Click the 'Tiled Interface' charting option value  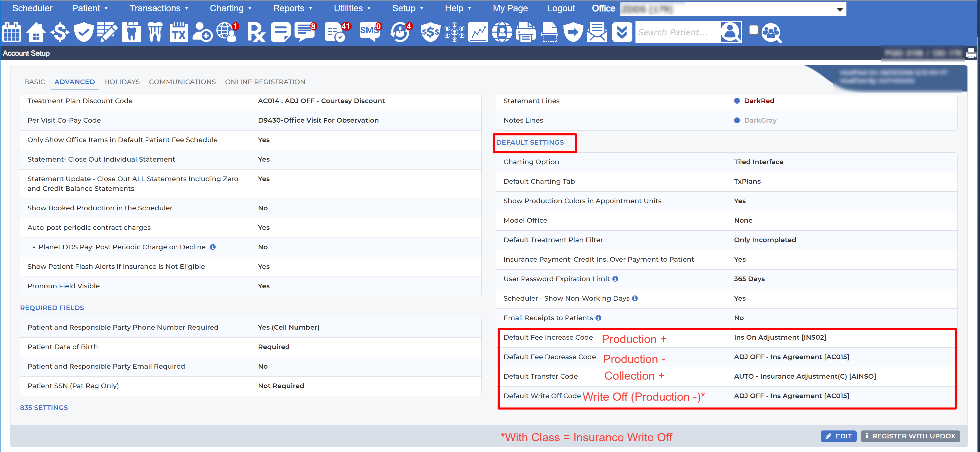[x=759, y=162]
